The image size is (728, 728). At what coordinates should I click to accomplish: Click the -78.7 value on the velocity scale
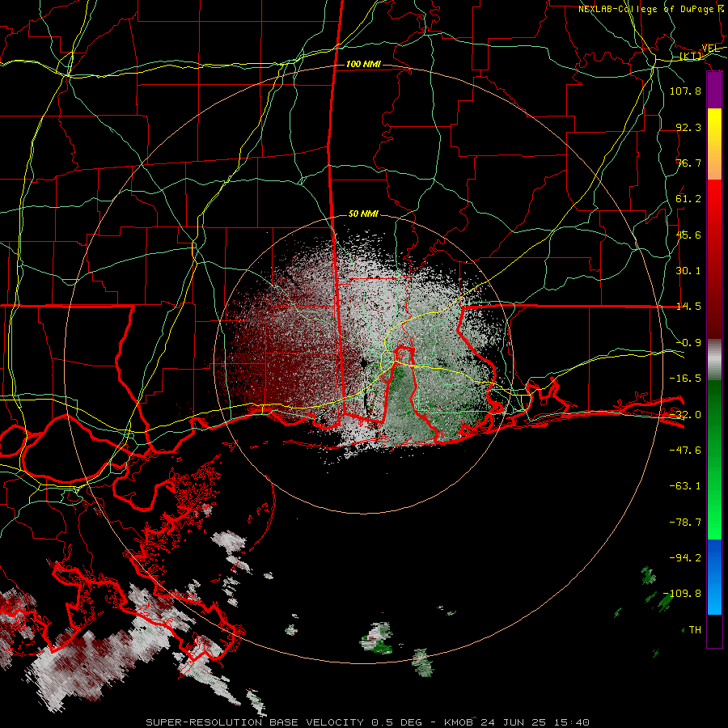tap(685, 523)
